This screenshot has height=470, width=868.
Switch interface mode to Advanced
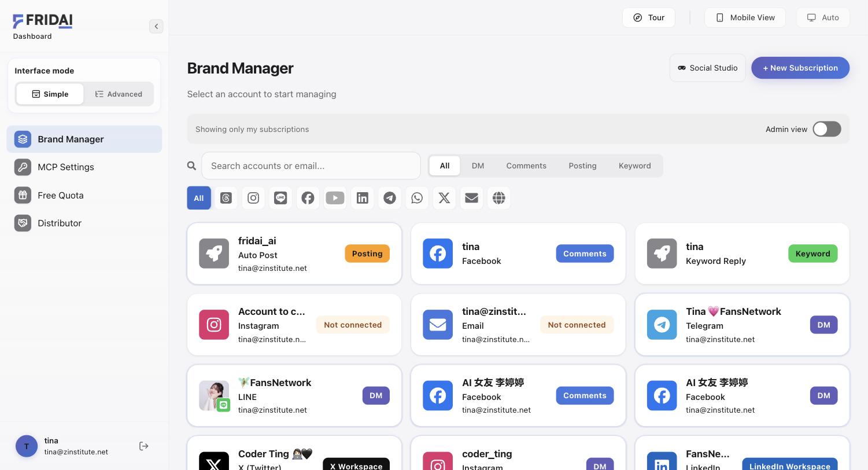coord(119,94)
